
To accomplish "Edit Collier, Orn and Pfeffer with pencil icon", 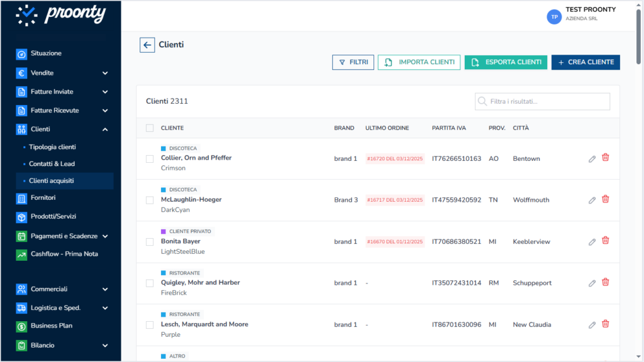I will click(x=592, y=159).
